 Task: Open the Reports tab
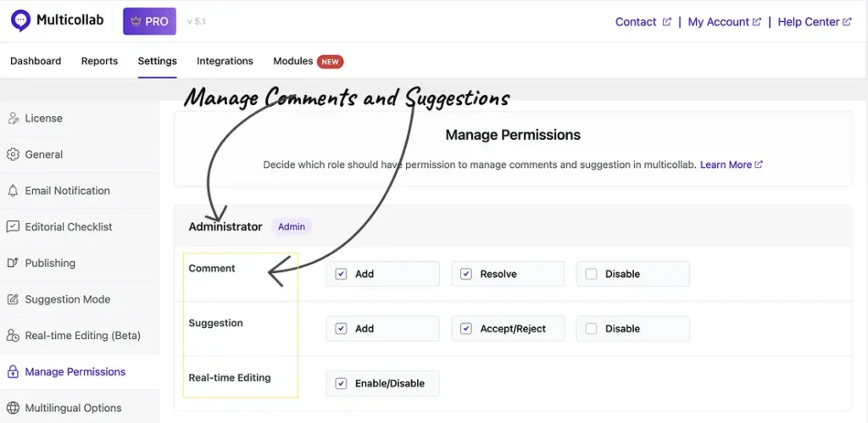[x=99, y=61]
